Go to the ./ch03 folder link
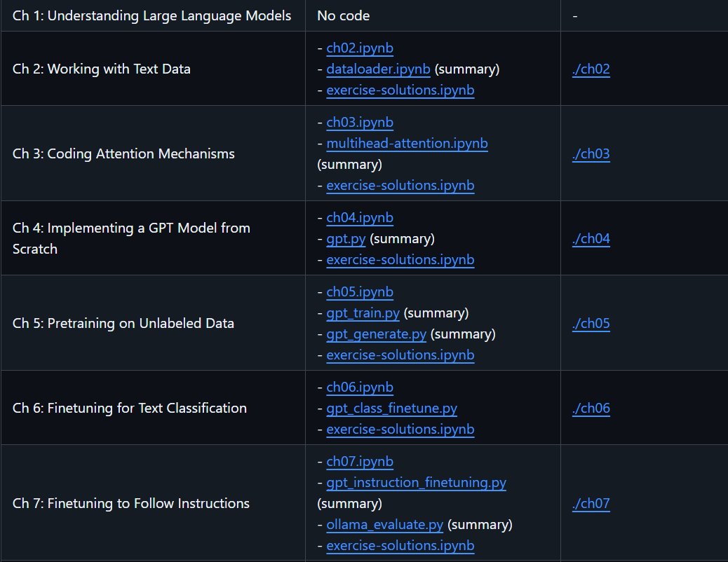Image resolution: width=728 pixels, height=562 pixels. (591, 153)
